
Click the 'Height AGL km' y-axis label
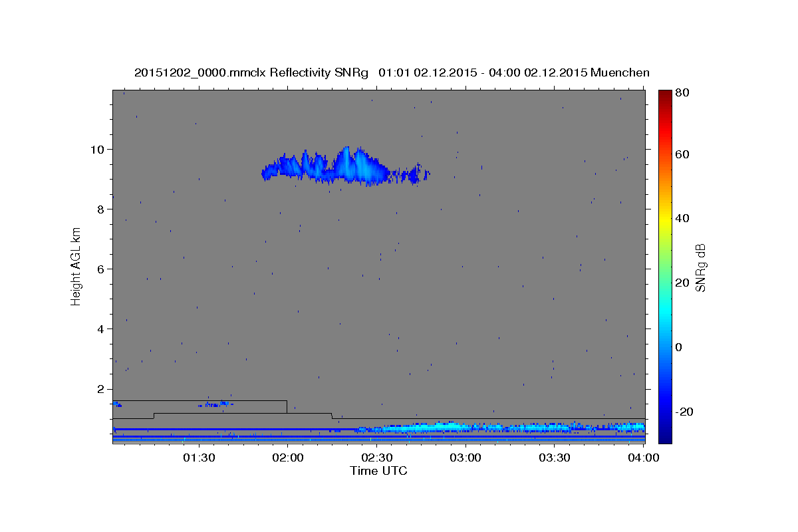tap(76, 266)
